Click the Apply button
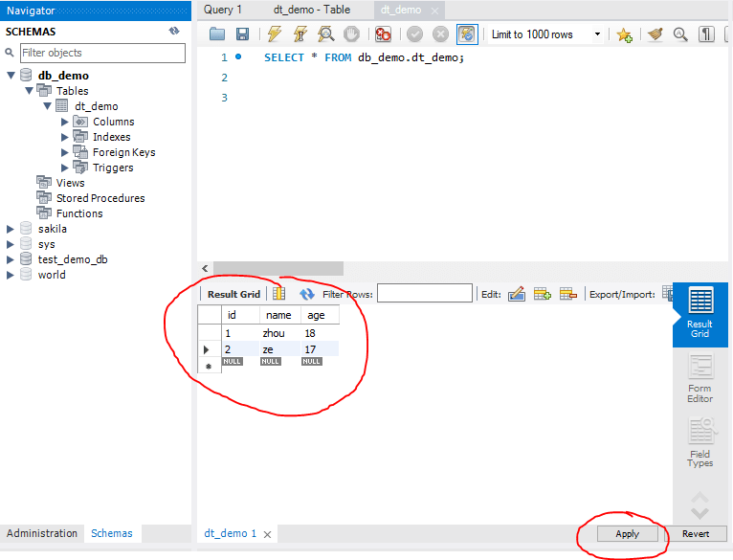The image size is (733, 560). pyautogui.click(x=628, y=534)
